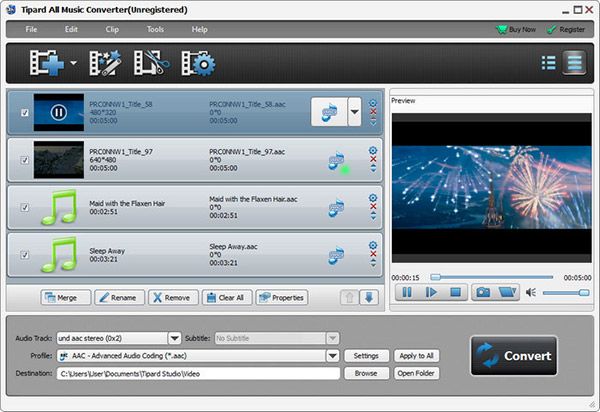The image size is (600, 412).
Task: Open settings gear for Sleep Away
Action: point(373,245)
